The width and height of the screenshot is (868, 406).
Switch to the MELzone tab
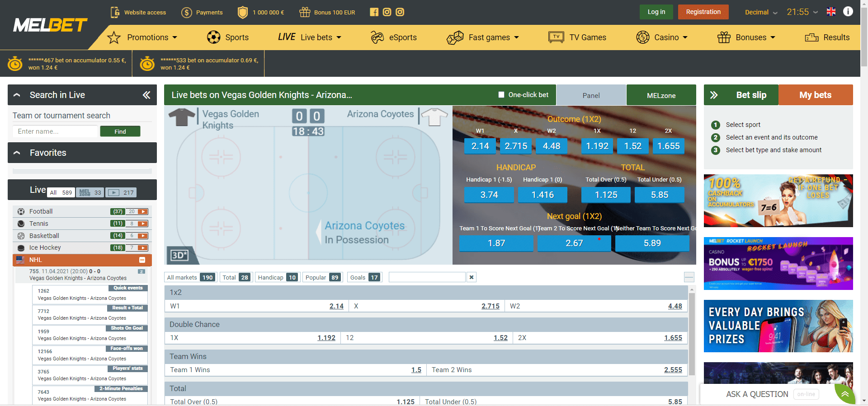pos(661,95)
